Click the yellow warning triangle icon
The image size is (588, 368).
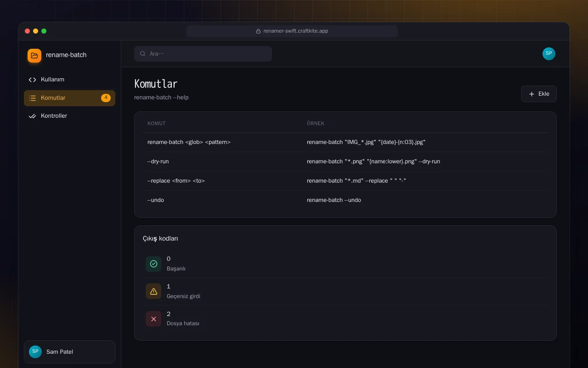(x=153, y=291)
